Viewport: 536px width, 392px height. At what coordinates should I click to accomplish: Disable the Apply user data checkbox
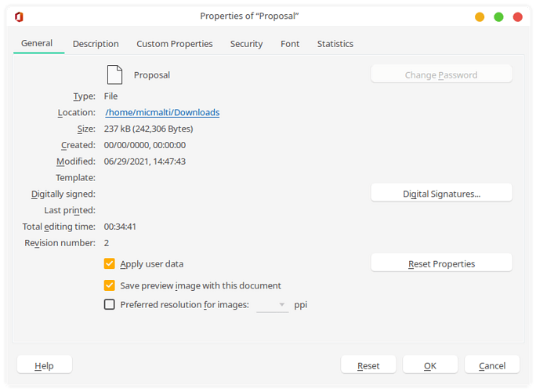[x=110, y=263]
